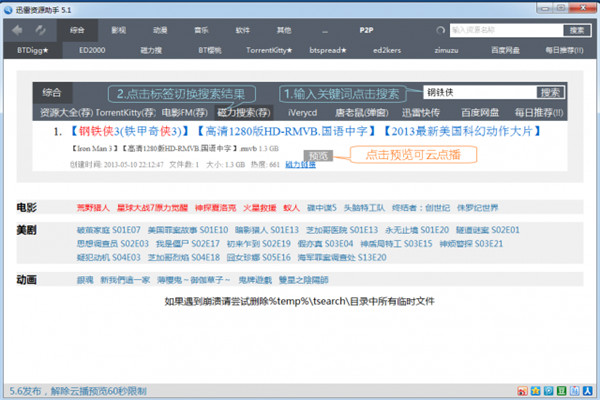This screenshot has height=400, width=600.
Task: Click the light-blue share icon beside Douban
Action: pos(574,391)
